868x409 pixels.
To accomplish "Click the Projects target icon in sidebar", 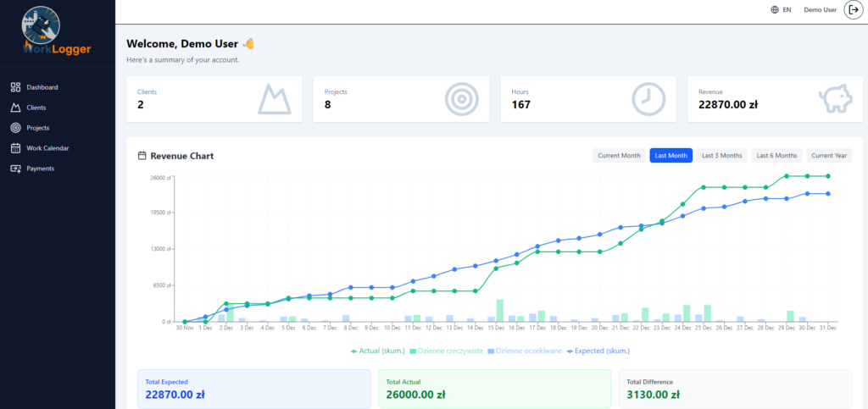I will click(x=15, y=128).
